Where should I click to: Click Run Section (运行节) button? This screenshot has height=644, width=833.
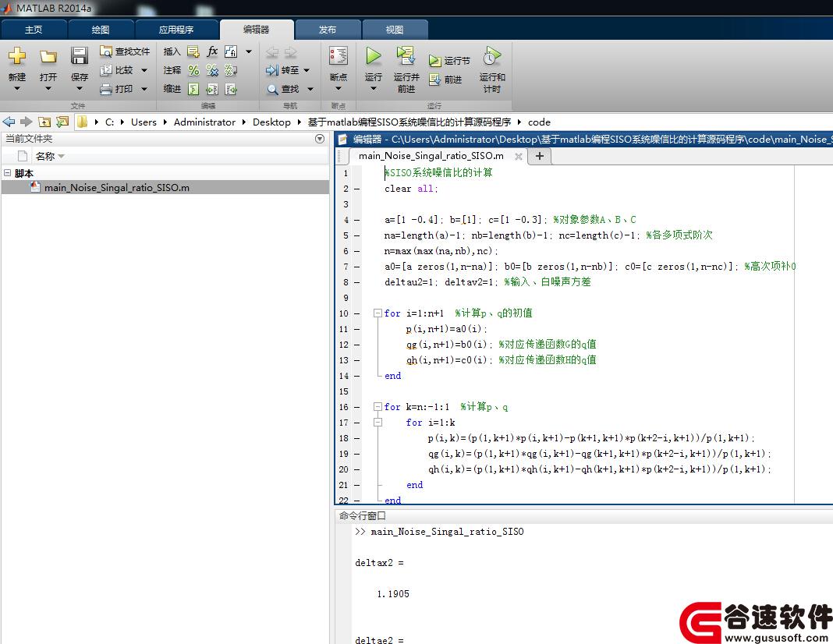pos(449,61)
